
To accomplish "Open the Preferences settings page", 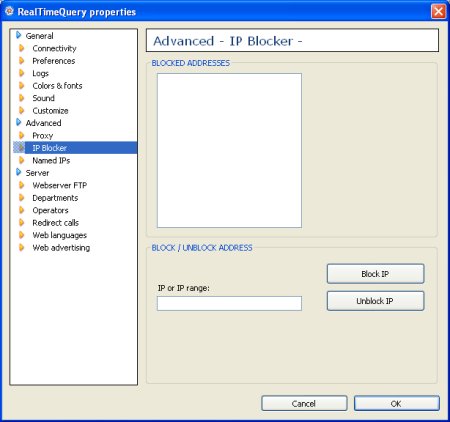I will 54,61.
